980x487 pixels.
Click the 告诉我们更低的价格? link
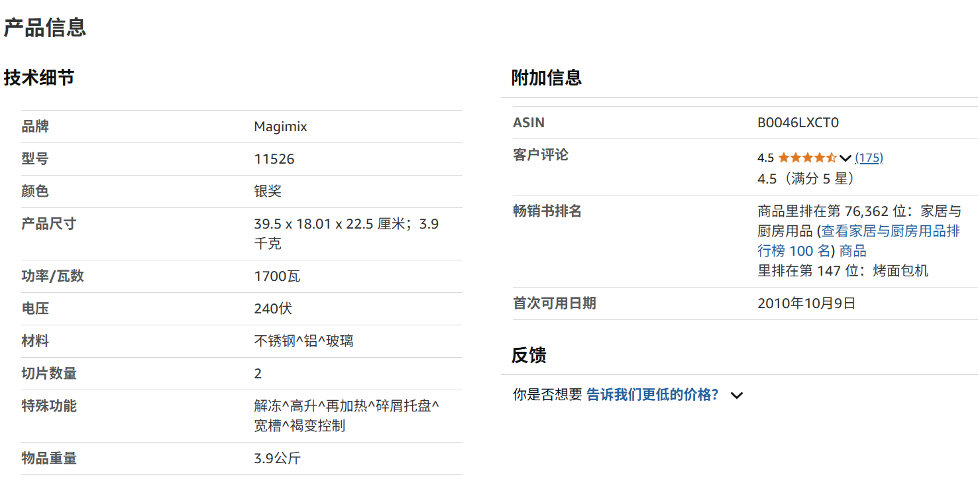(x=653, y=395)
